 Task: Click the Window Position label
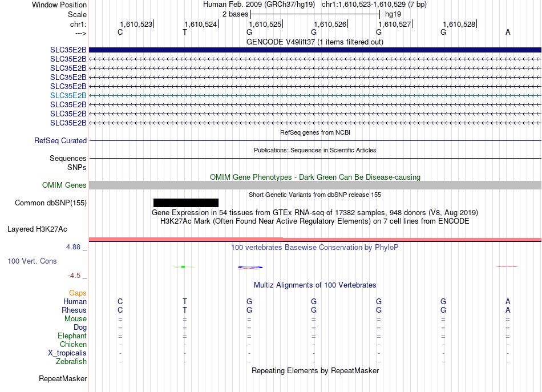click(59, 5)
